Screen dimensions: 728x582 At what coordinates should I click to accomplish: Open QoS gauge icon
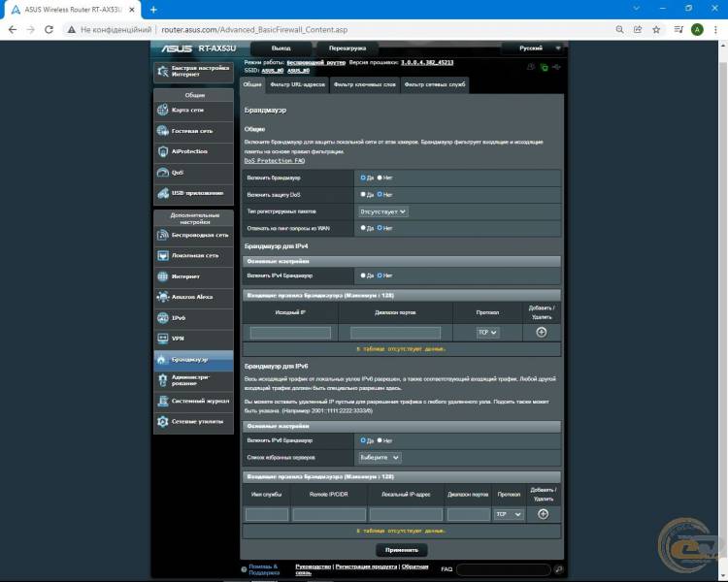162,173
